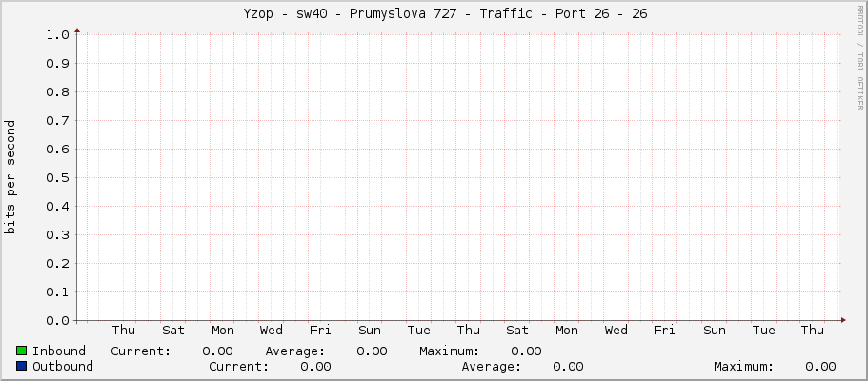Click the Outbound Average value
868x381 pixels.
pyautogui.click(x=568, y=367)
